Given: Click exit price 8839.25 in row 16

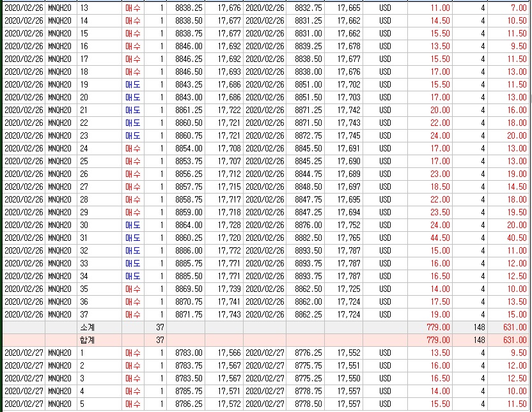Looking at the screenshot, I should (x=308, y=46).
